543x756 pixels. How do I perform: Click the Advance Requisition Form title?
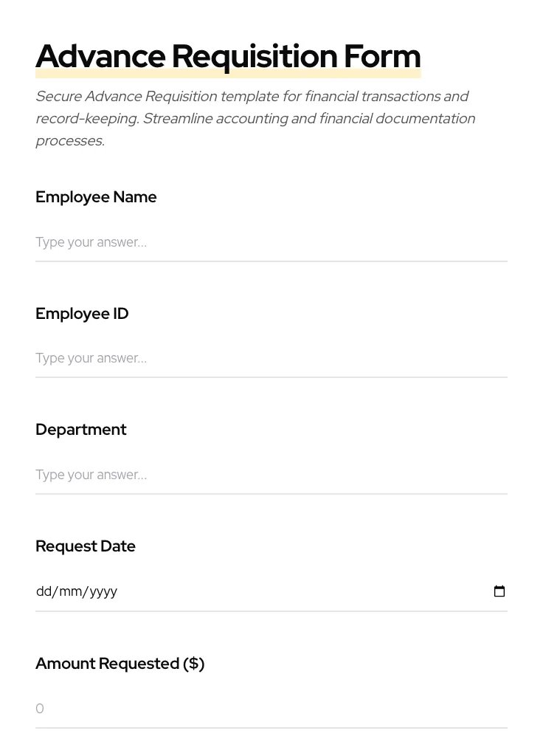point(228,55)
